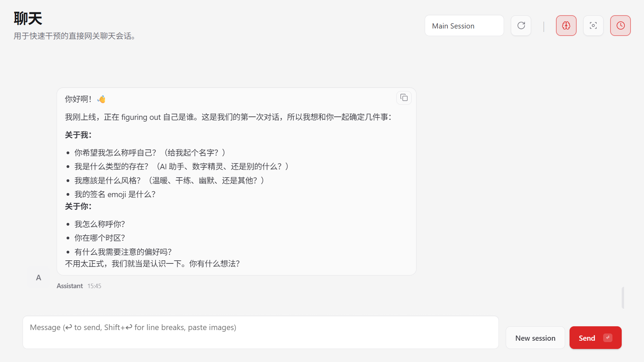Click the waving hand emoji
The image size is (644, 362).
[101, 99]
